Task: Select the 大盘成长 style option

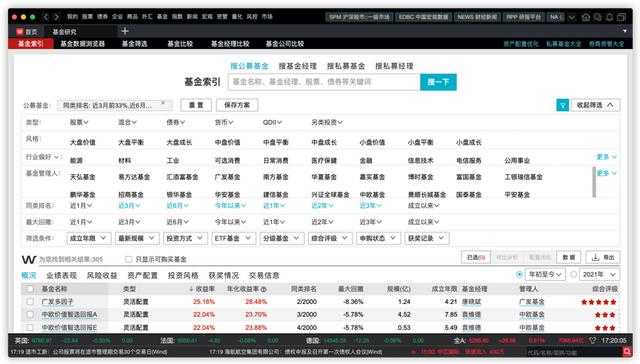Action: point(179,142)
